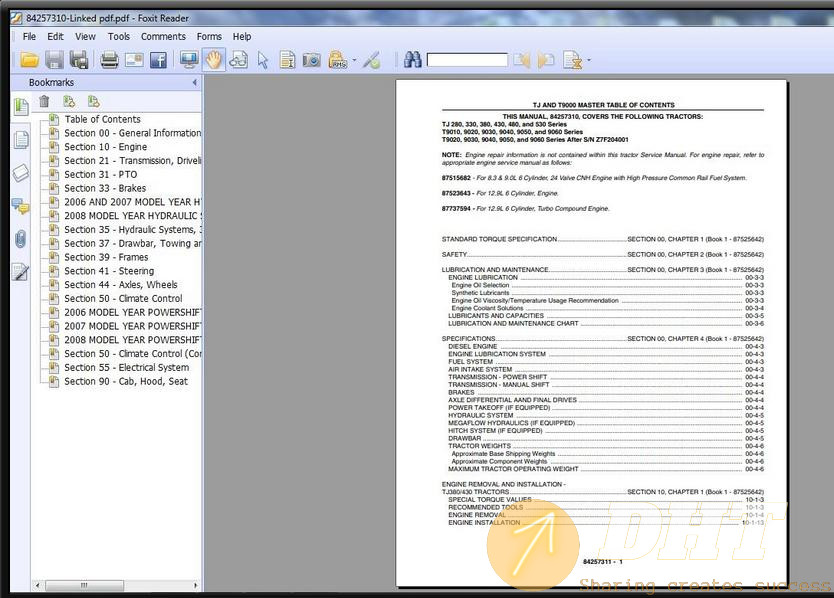Viewport: 834px width, 598px height.
Task: Select the arrow Select Annotation tool
Action: [263, 60]
